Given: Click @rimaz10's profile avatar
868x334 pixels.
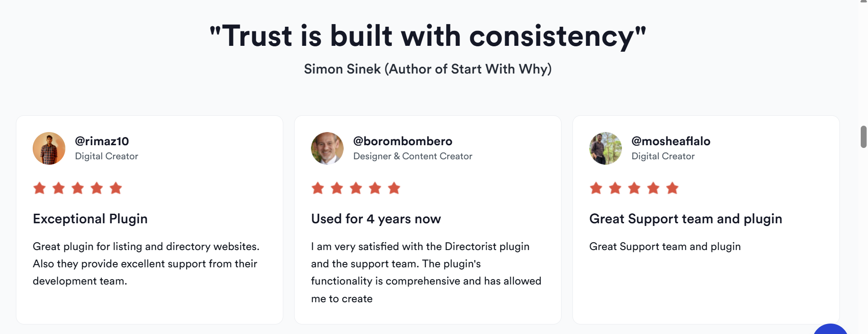Looking at the screenshot, I should coord(49,148).
